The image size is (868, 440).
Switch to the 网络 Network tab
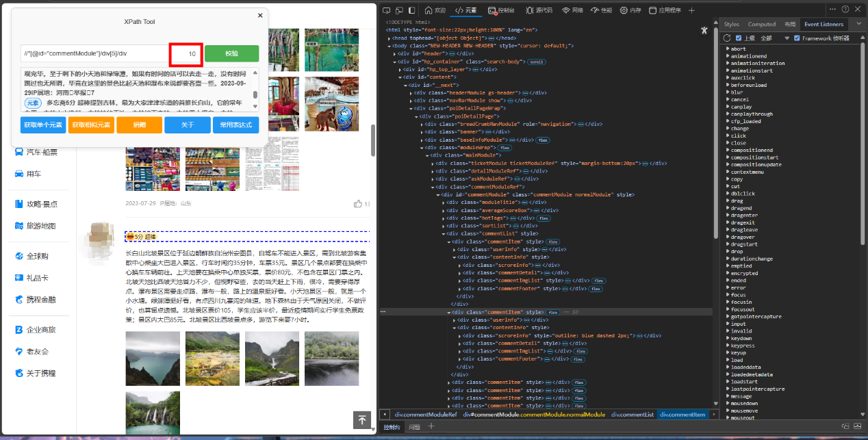point(572,10)
